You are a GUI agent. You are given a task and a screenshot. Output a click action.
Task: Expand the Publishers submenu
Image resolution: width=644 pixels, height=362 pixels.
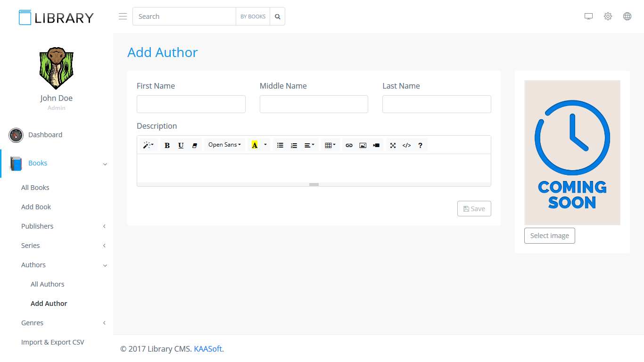click(37, 226)
